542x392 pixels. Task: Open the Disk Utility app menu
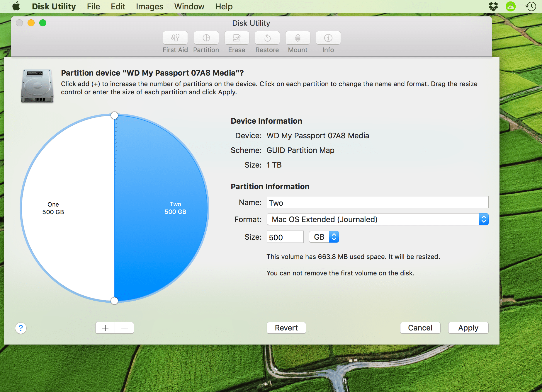click(x=54, y=6)
